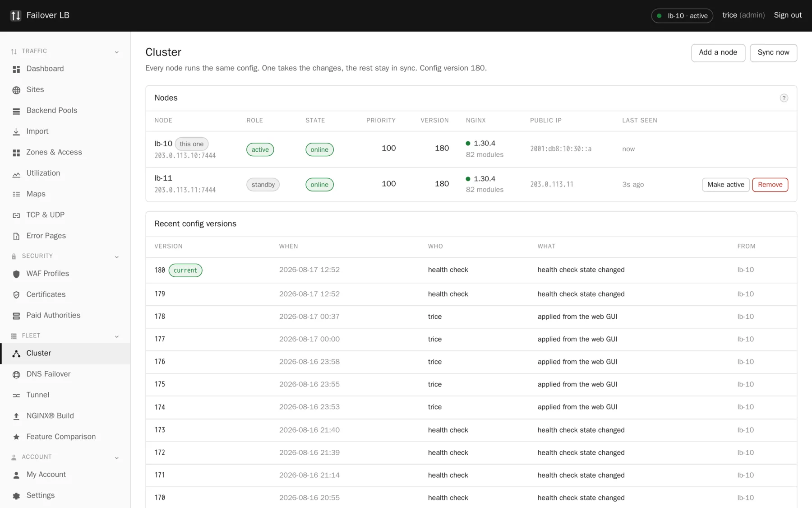Click the Last Seen column header

point(639,121)
